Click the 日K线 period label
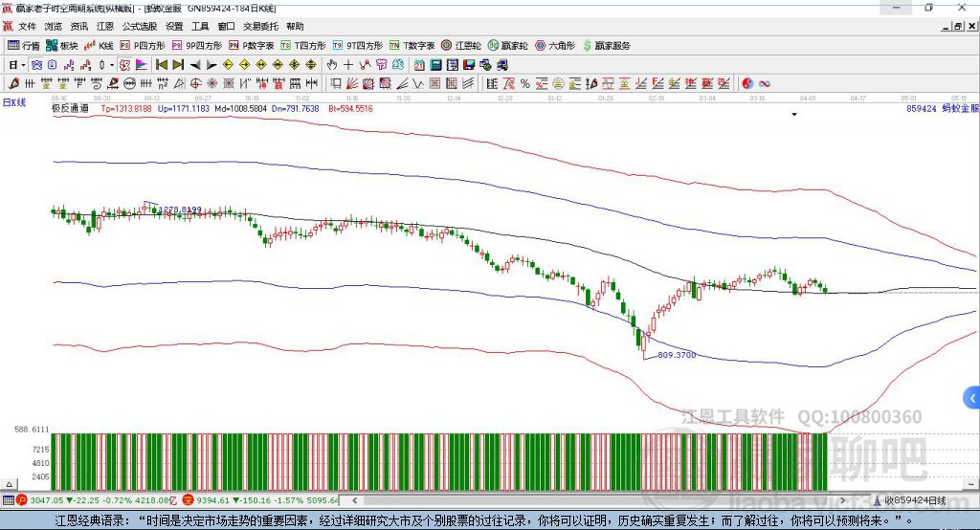This screenshot has height=530, width=980. tap(14, 102)
